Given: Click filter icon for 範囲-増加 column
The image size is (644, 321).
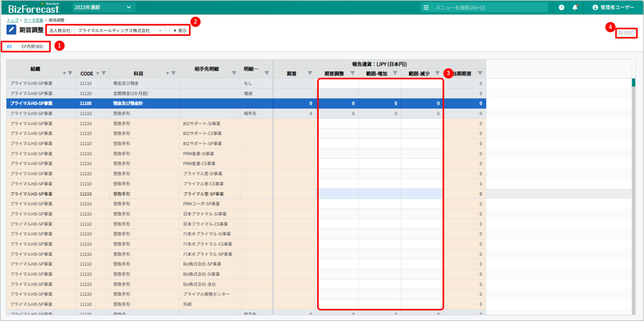Looking at the screenshot, I should click(x=395, y=73).
